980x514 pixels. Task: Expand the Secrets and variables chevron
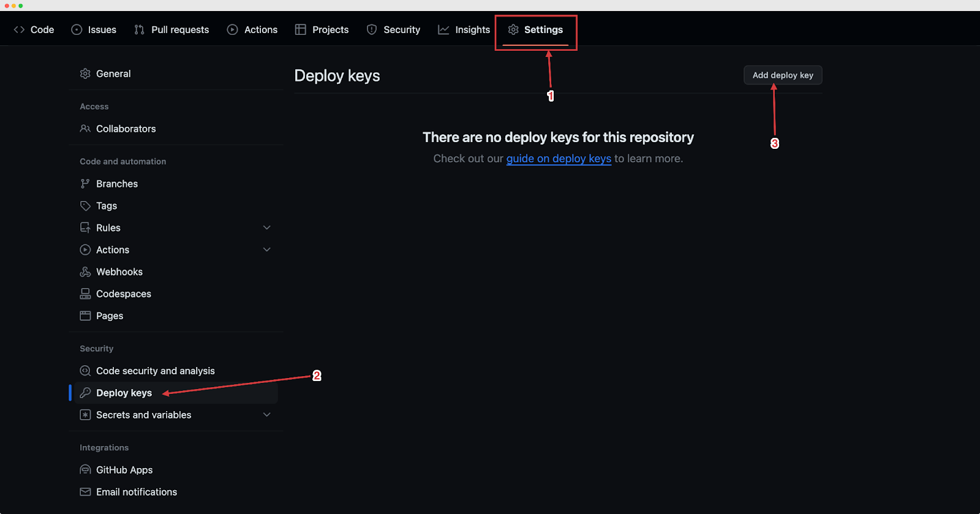coord(266,415)
